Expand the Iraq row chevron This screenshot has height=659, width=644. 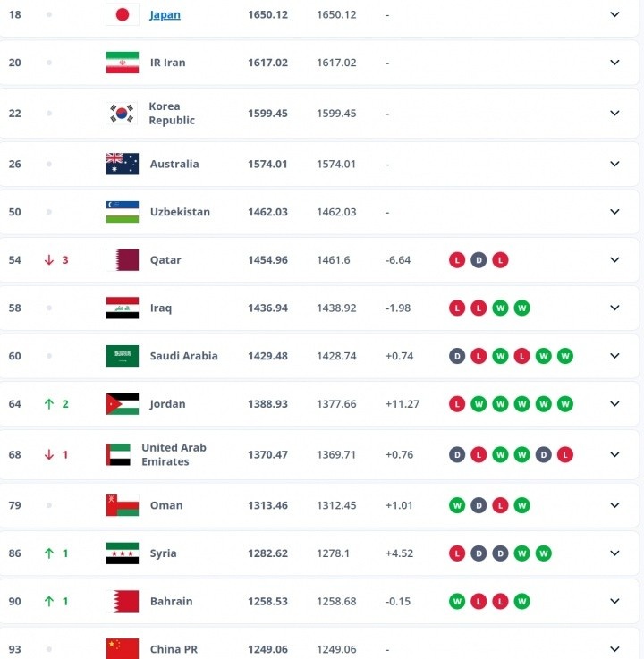coord(614,308)
